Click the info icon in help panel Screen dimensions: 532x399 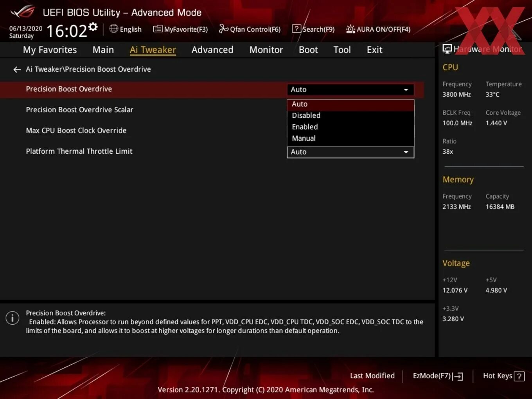[x=13, y=318]
